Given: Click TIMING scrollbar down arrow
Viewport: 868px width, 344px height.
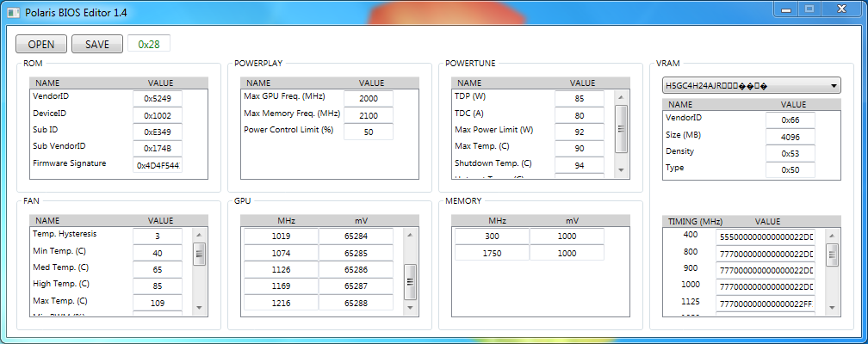Looking at the screenshot, I should pos(832,308).
